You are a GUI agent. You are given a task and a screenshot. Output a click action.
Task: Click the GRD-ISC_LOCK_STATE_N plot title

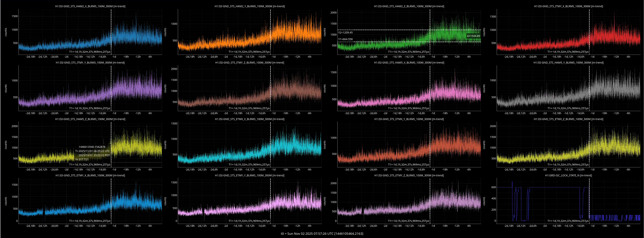568,175
